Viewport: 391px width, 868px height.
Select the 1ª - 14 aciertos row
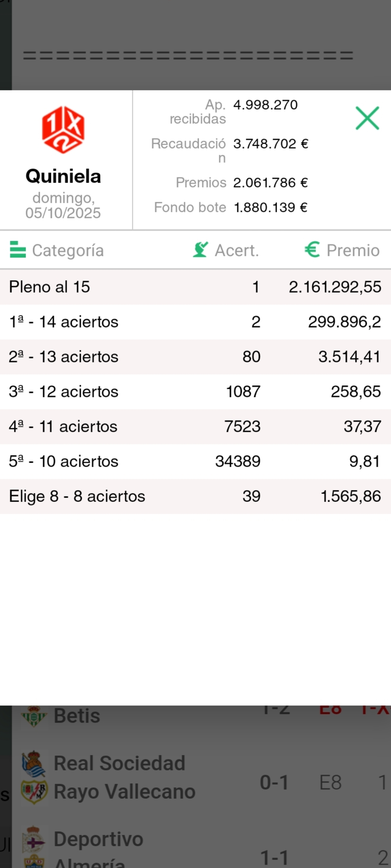[195, 322]
